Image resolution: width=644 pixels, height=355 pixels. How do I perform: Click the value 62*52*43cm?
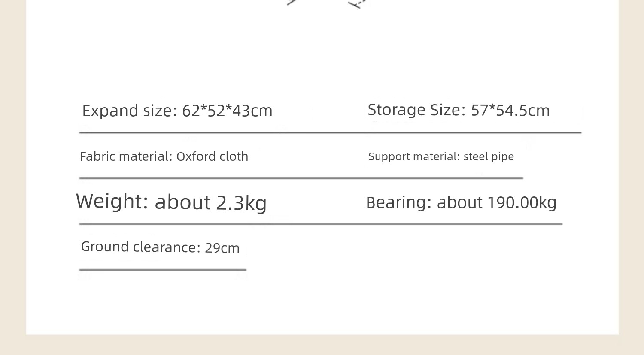pyautogui.click(x=227, y=111)
